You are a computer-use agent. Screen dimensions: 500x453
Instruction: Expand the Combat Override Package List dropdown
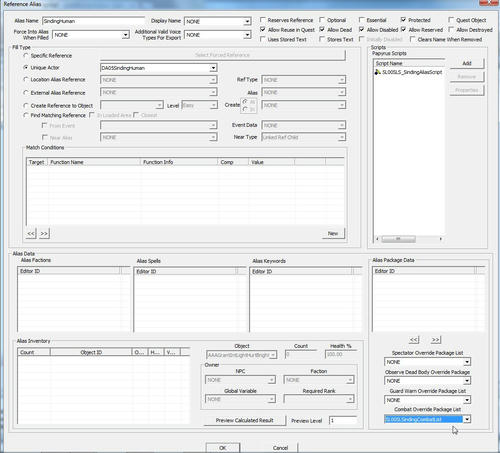click(x=467, y=419)
